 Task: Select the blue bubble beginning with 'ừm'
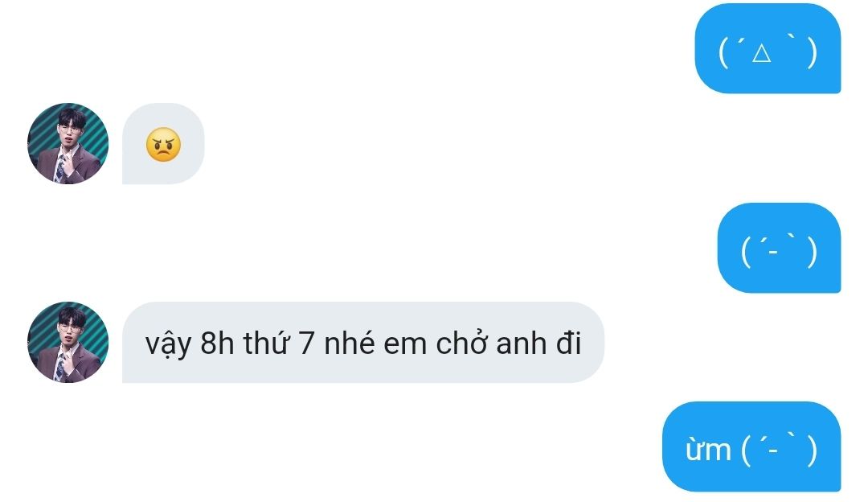tap(751, 446)
